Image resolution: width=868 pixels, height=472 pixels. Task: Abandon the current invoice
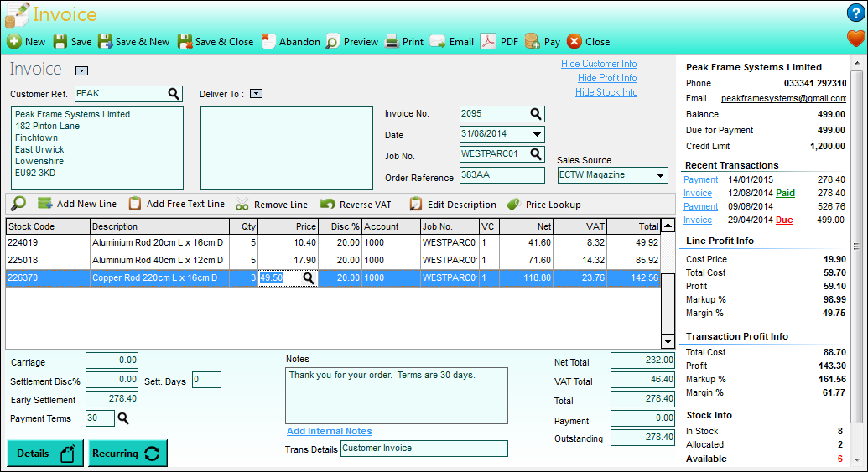pyautogui.click(x=291, y=42)
